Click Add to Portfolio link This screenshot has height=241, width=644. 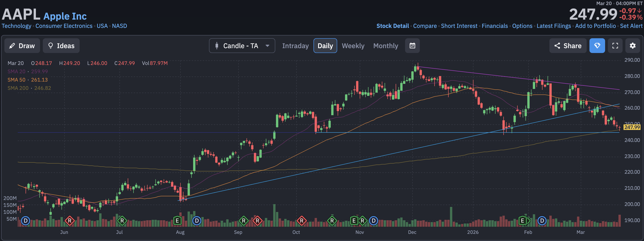point(595,26)
